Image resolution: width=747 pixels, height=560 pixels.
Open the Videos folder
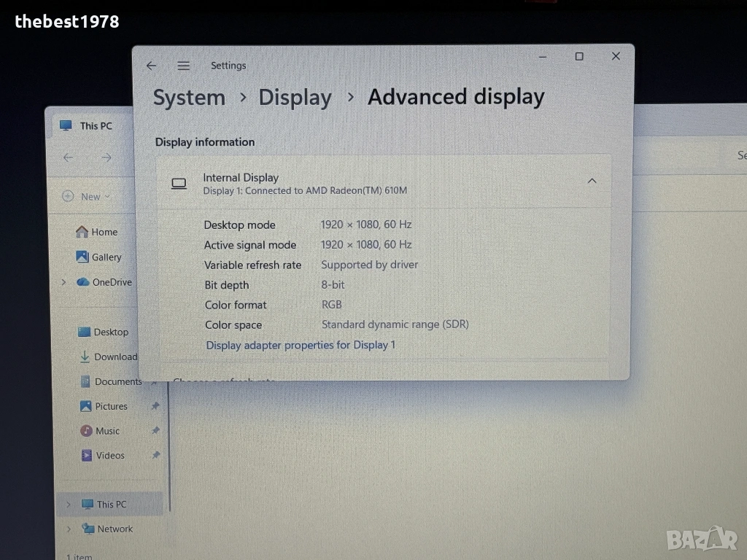tap(109, 455)
